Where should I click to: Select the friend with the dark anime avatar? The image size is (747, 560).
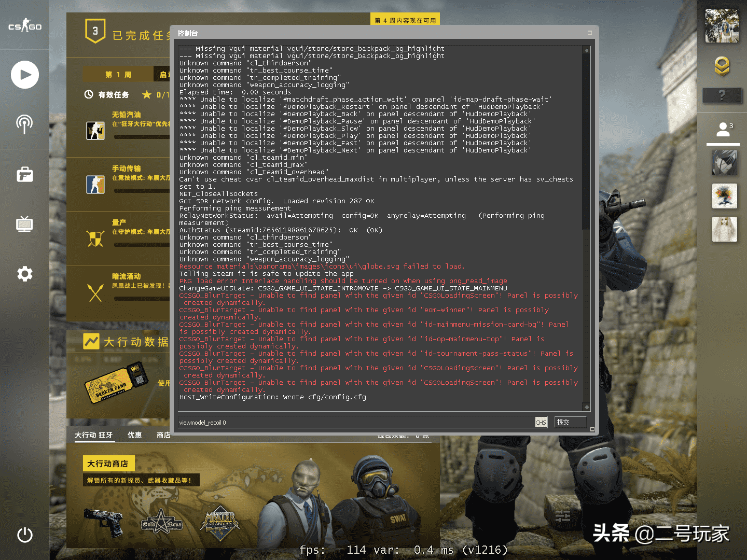click(x=725, y=163)
